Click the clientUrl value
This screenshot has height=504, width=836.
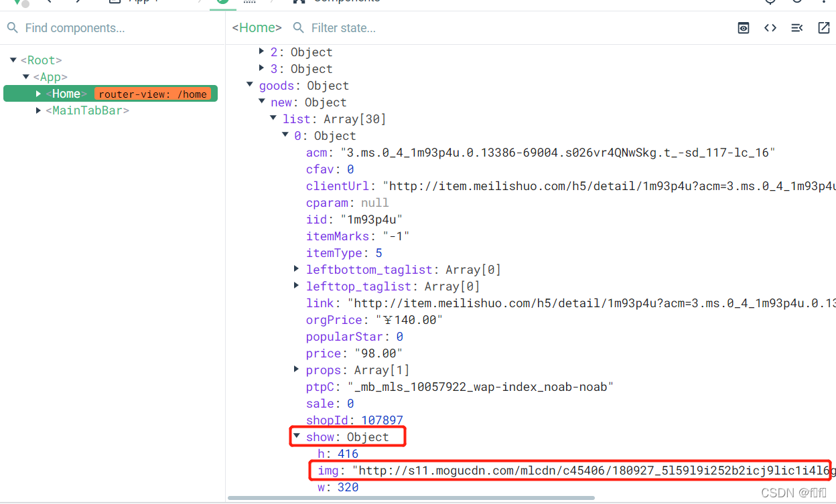(609, 186)
